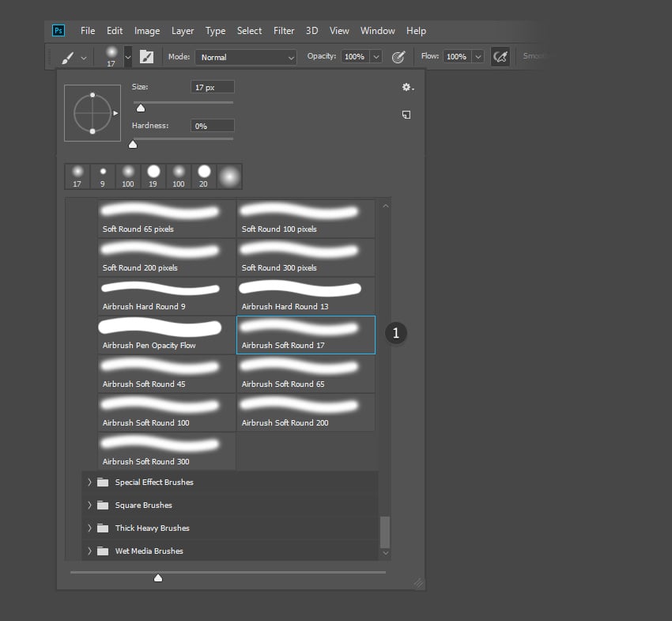
Task: Select the Brush tool in the options bar
Action: click(67, 56)
